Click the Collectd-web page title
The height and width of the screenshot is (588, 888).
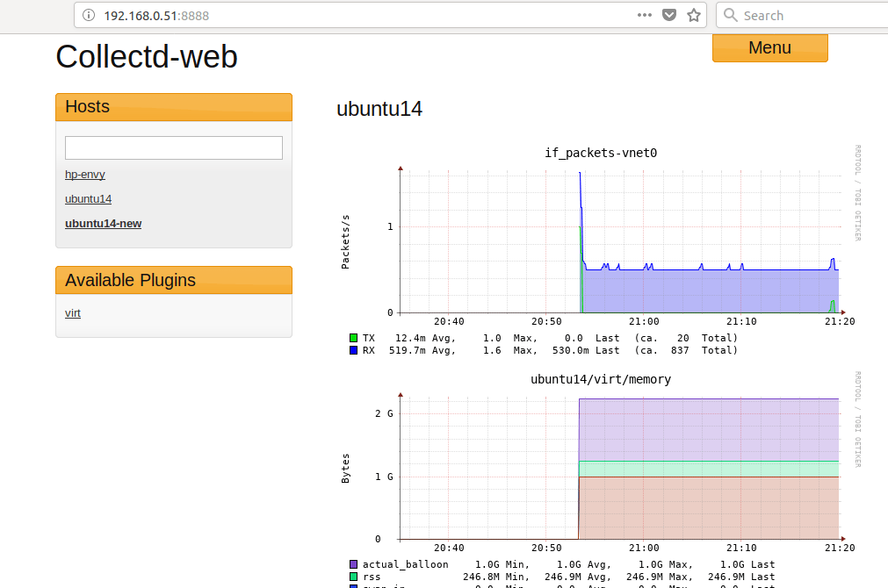click(147, 56)
